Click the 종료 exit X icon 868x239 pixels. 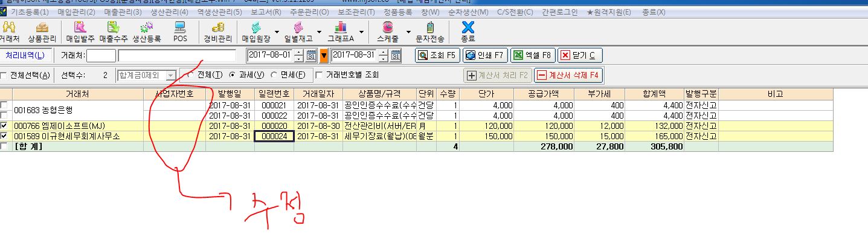tap(468, 31)
